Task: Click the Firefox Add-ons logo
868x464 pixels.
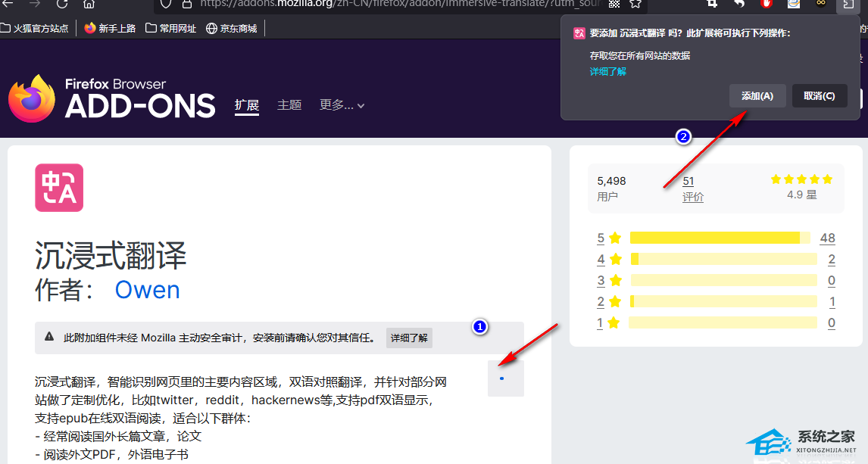Action: [112, 98]
